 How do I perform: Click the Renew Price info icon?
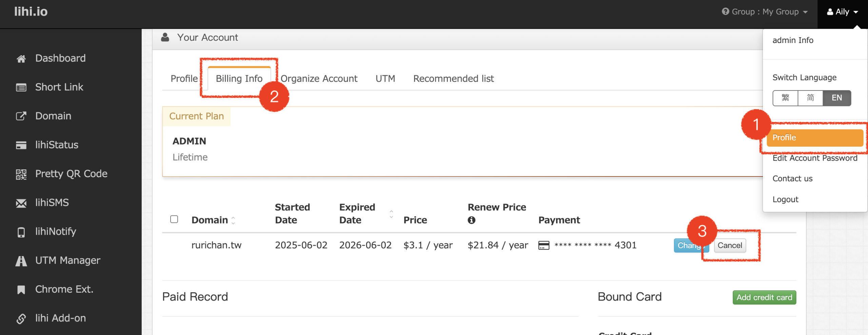471,220
